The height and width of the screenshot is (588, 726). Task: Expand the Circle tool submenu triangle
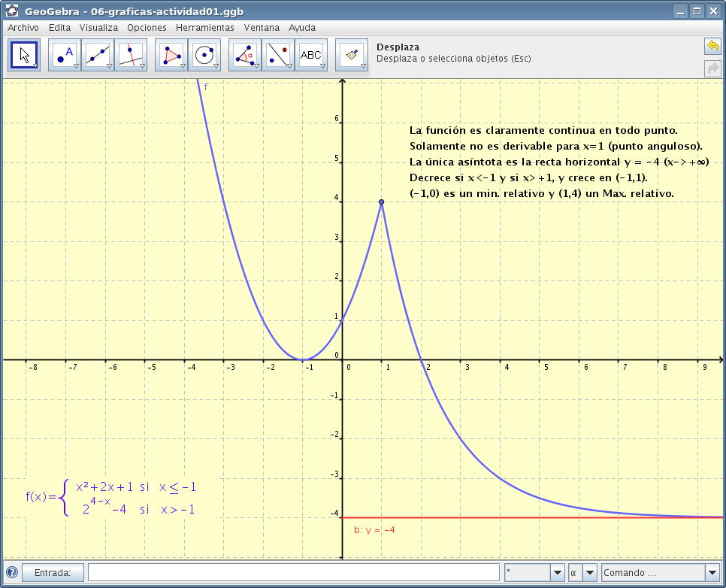216,66
